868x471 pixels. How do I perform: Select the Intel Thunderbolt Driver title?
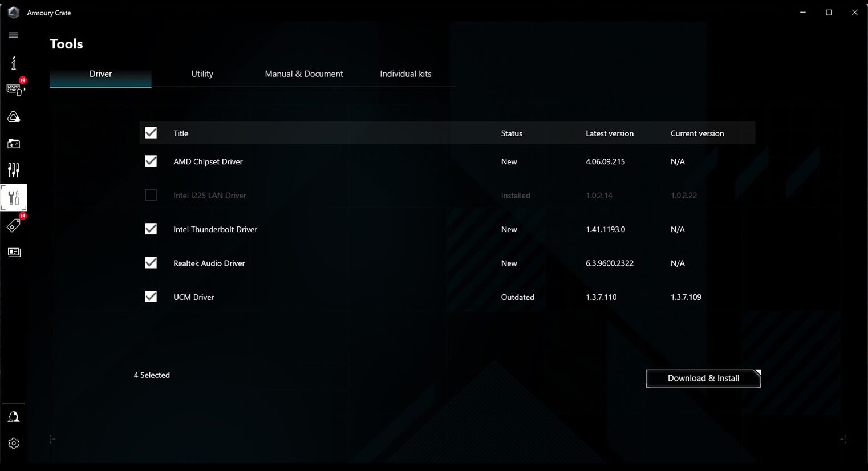point(215,229)
